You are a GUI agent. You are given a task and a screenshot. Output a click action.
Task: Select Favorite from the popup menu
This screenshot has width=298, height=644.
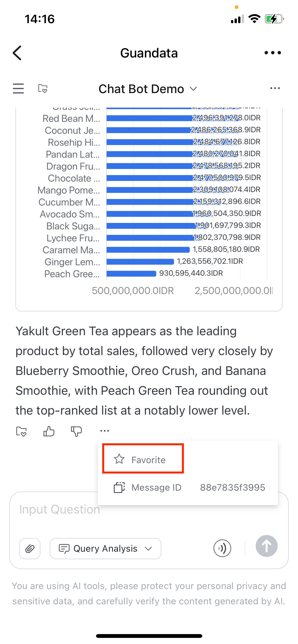[143, 460]
